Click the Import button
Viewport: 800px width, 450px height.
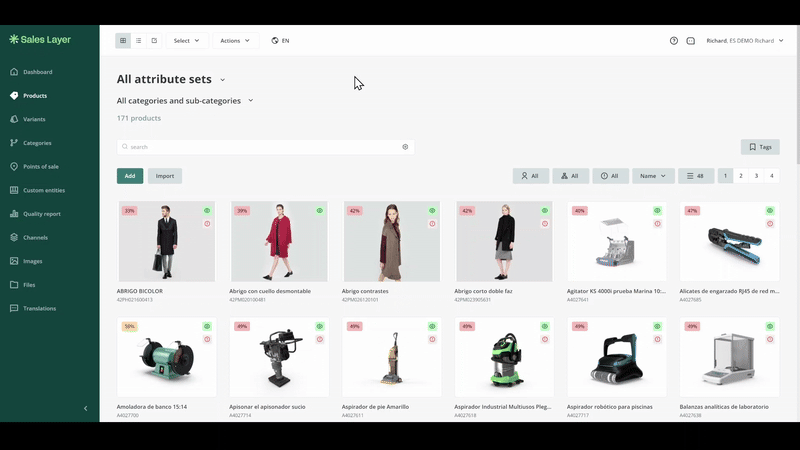pos(165,176)
